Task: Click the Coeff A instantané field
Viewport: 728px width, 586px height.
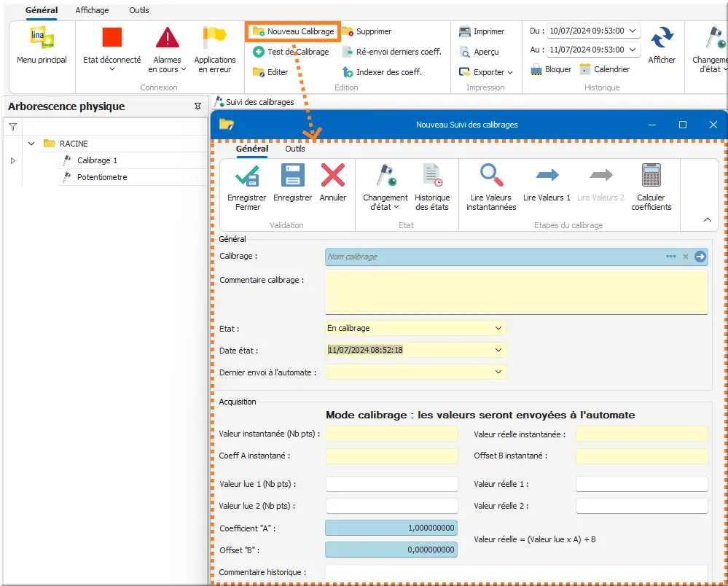Action: click(x=391, y=456)
